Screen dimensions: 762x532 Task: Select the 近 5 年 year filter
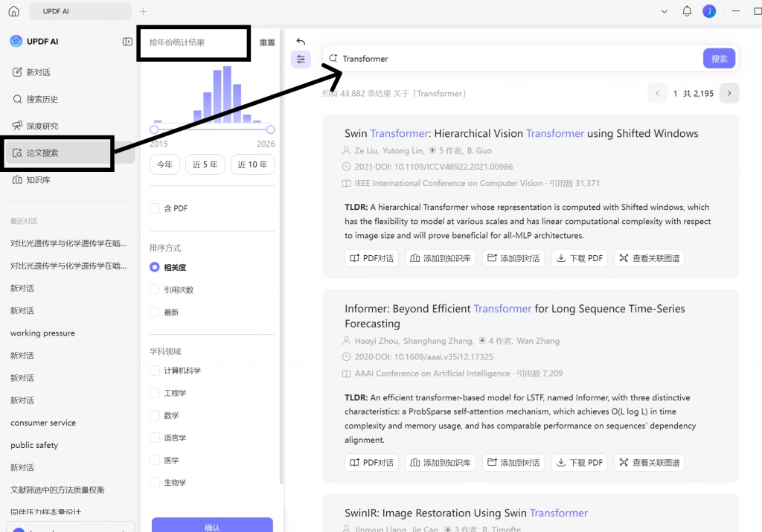tap(205, 164)
